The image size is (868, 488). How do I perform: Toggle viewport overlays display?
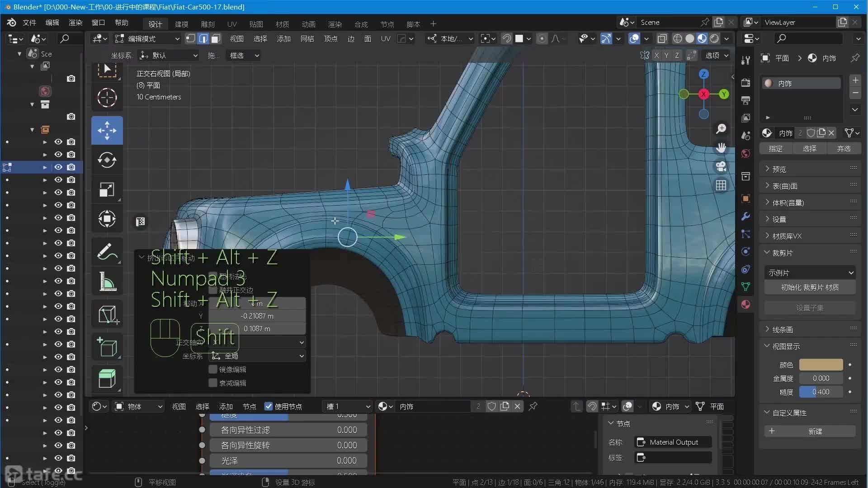pos(634,38)
